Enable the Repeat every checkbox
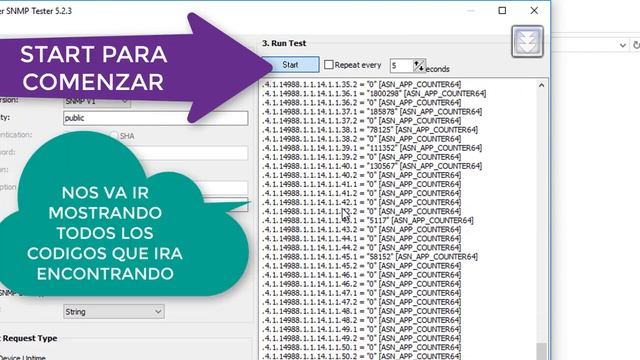The image size is (640, 360). (329, 64)
